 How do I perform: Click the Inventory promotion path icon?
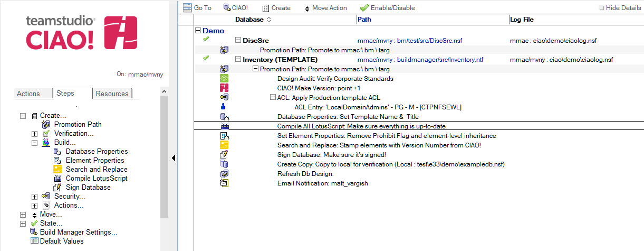(x=224, y=69)
